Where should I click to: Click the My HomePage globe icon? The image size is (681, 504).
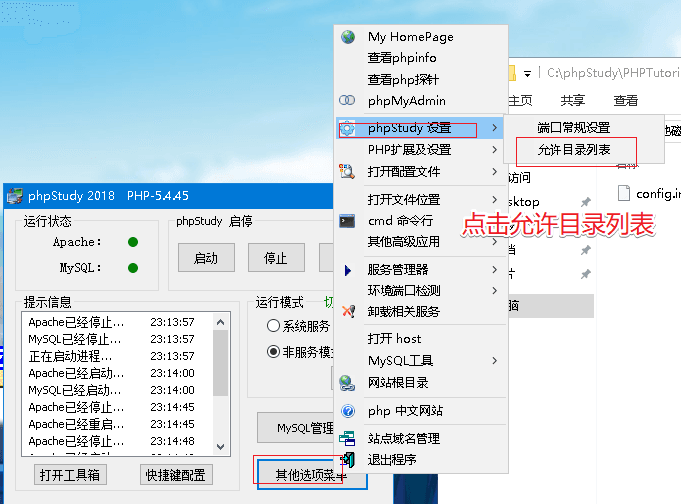pyautogui.click(x=348, y=37)
